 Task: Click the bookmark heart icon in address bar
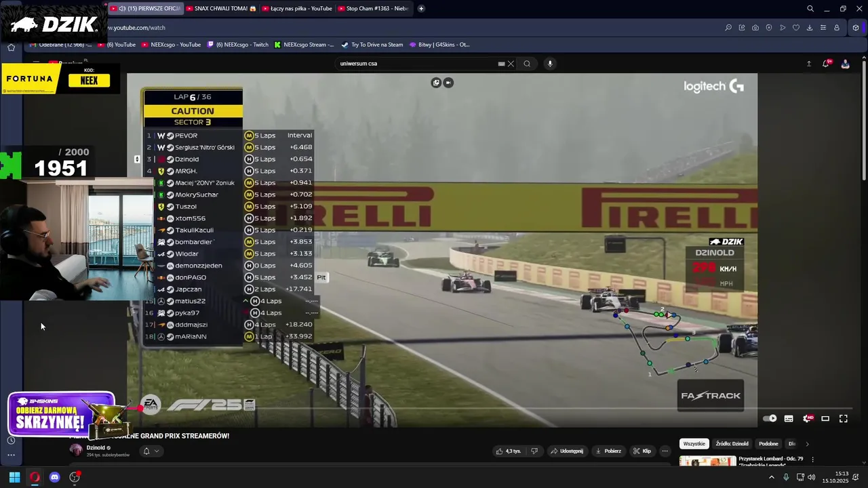point(796,28)
